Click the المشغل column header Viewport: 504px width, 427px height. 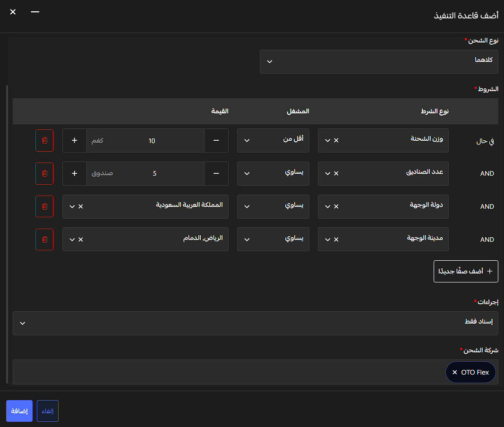coord(298,111)
